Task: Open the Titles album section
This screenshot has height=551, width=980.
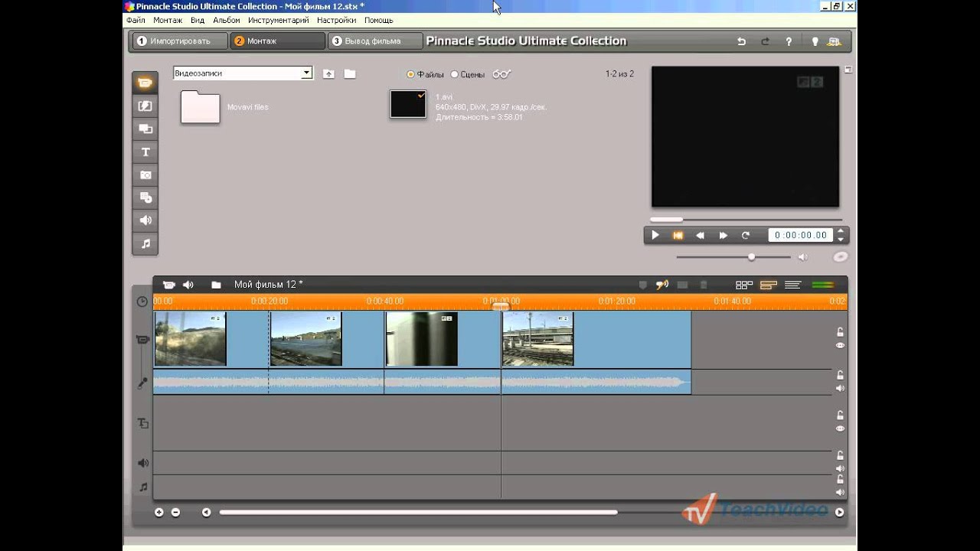Action: tap(145, 152)
